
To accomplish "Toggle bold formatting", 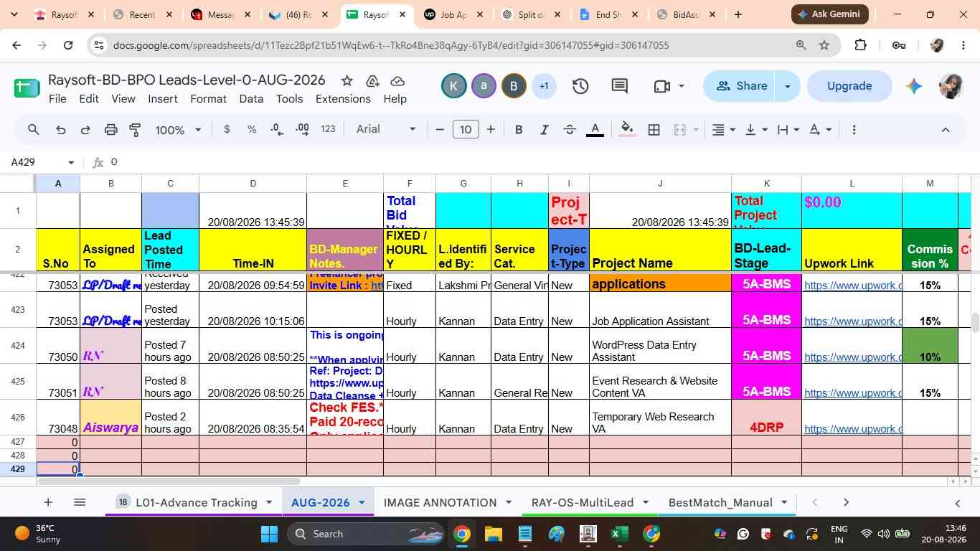I will (519, 130).
